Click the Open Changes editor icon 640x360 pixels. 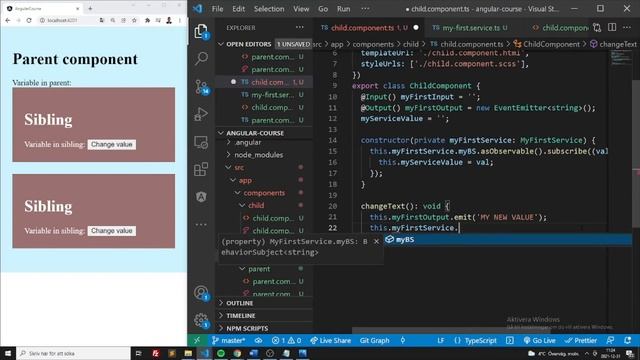(597, 27)
